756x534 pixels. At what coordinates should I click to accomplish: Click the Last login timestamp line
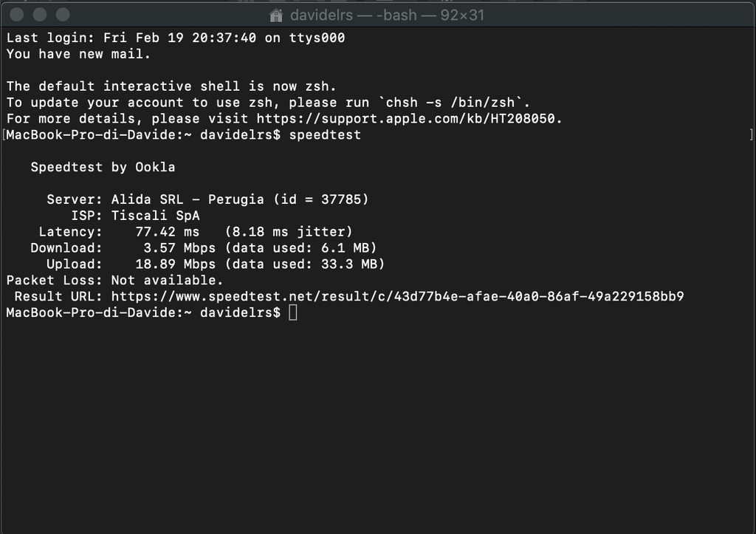coord(176,38)
